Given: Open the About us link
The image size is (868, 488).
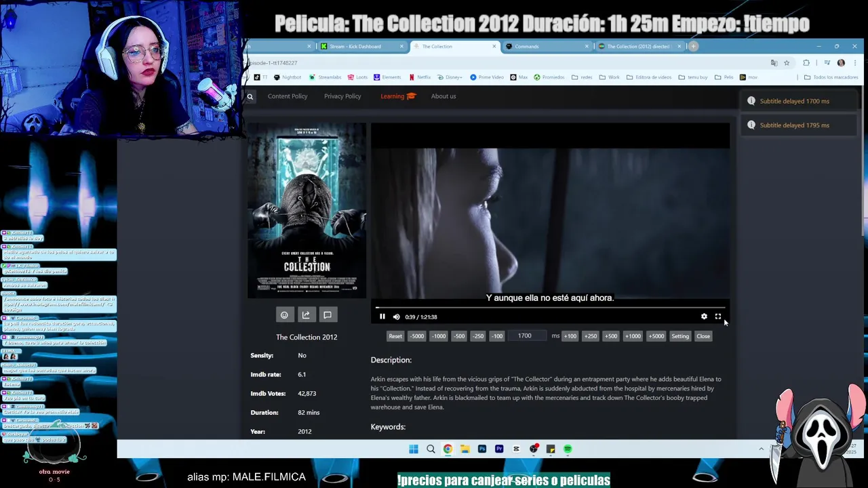Looking at the screenshot, I should [443, 96].
